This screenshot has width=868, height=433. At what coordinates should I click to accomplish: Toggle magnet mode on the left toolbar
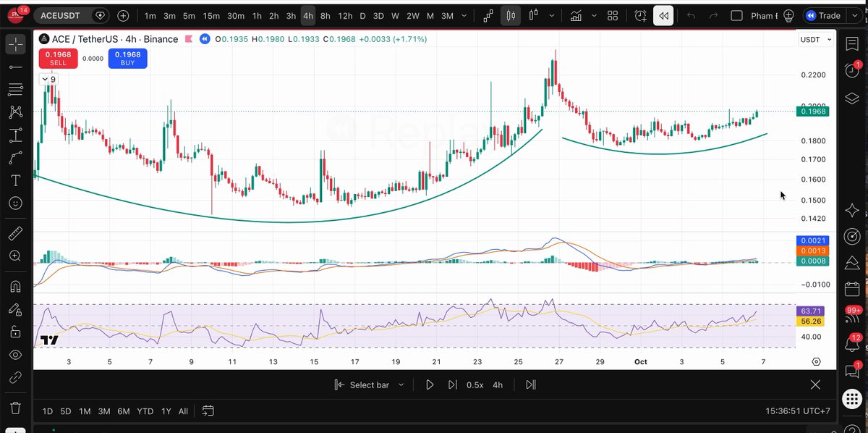point(15,286)
